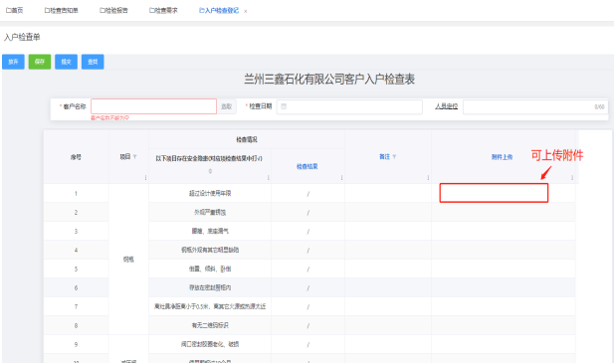
Task: Click the page icon on 检验报告 tab
Action: pyautogui.click(x=102, y=11)
